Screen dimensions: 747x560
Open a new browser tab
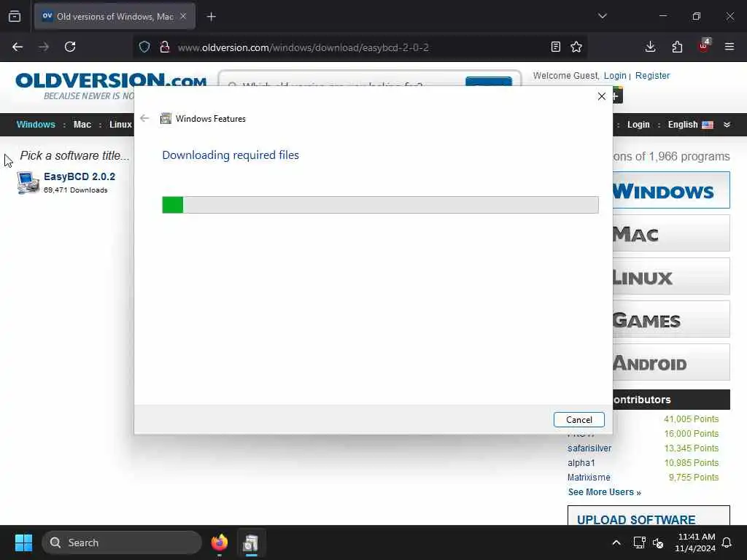212,17
